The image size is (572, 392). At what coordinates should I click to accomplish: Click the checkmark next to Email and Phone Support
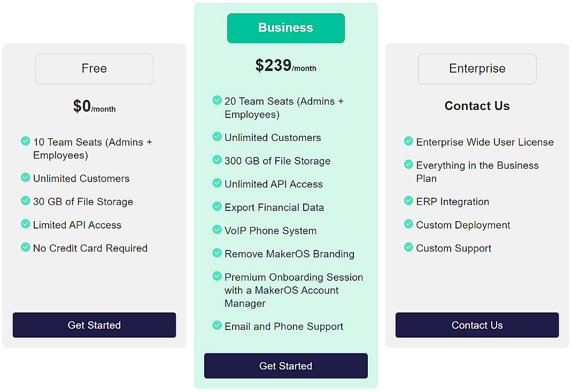217,326
